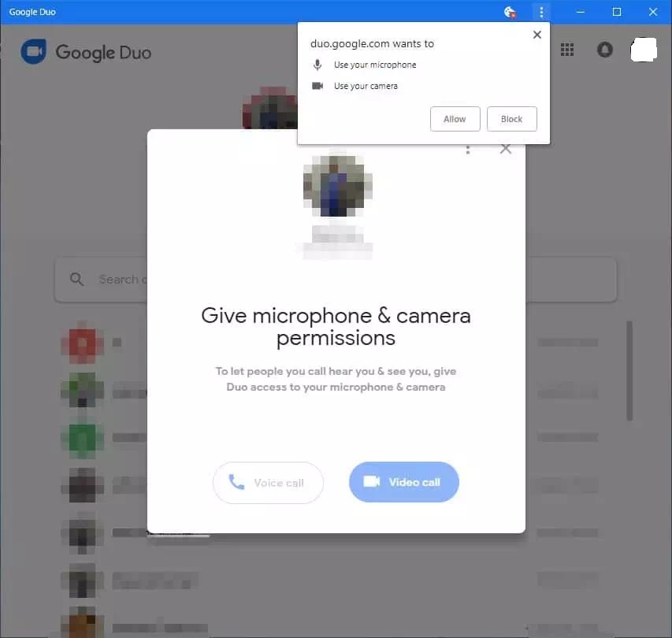Click "Use your microphone" text
This screenshot has height=638, width=672.
tap(375, 65)
